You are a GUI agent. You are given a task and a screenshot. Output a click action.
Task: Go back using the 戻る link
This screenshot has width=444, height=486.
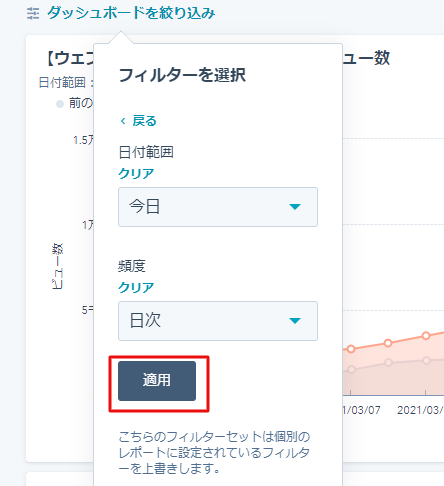click(x=144, y=121)
